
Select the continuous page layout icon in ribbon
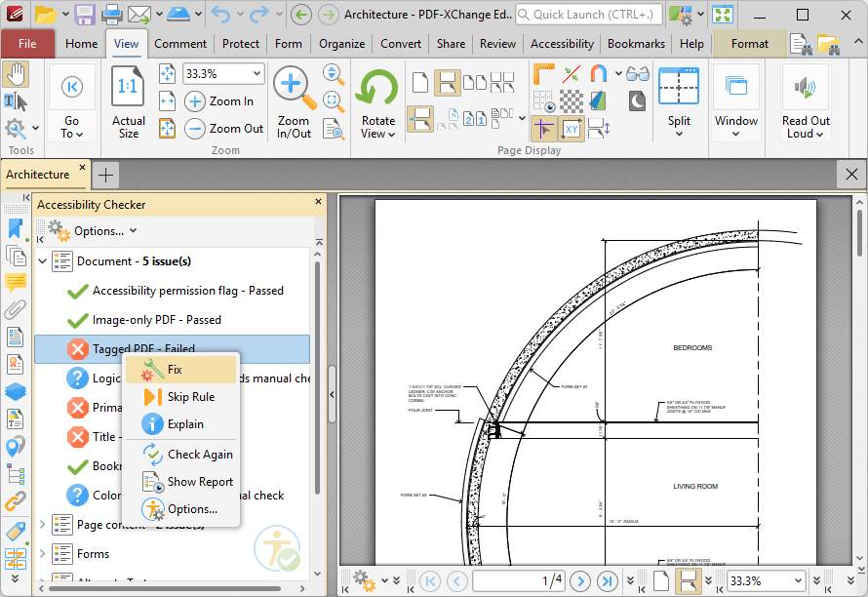click(x=447, y=83)
